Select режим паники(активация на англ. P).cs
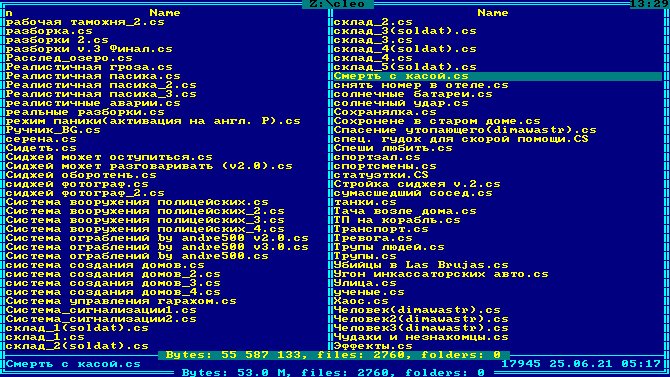 (x=153, y=121)
